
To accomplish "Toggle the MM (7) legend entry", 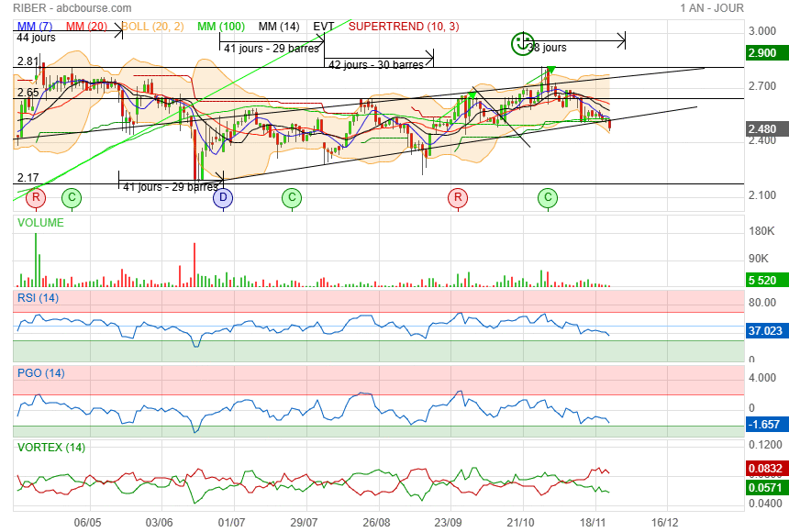I will (x=35, y=26).
